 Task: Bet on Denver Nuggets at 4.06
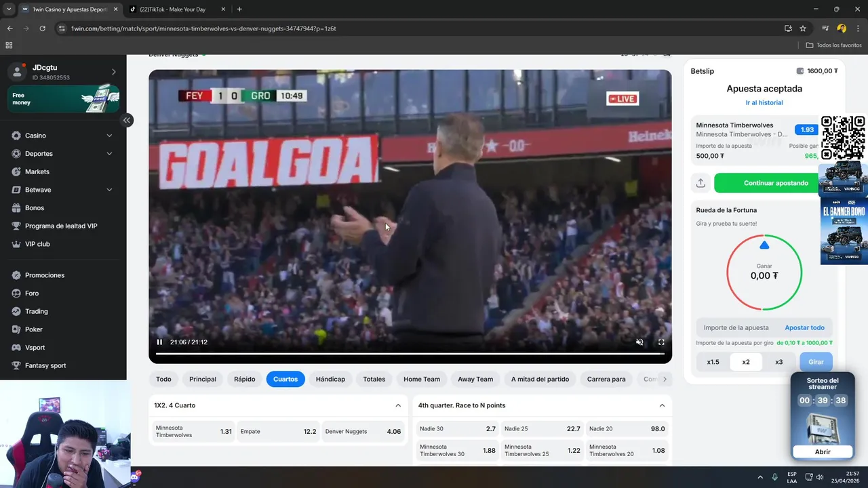tap(363, 432)
